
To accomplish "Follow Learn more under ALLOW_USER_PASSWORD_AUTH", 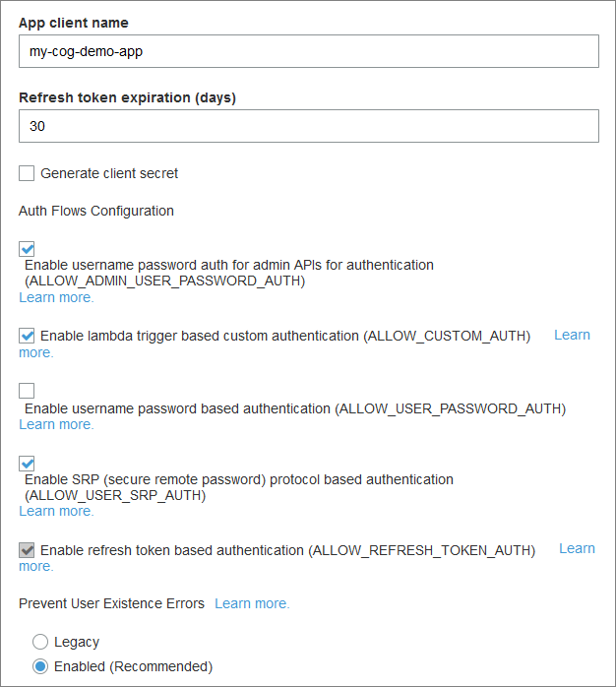I will pyautogui.click(x=56, y=424).
